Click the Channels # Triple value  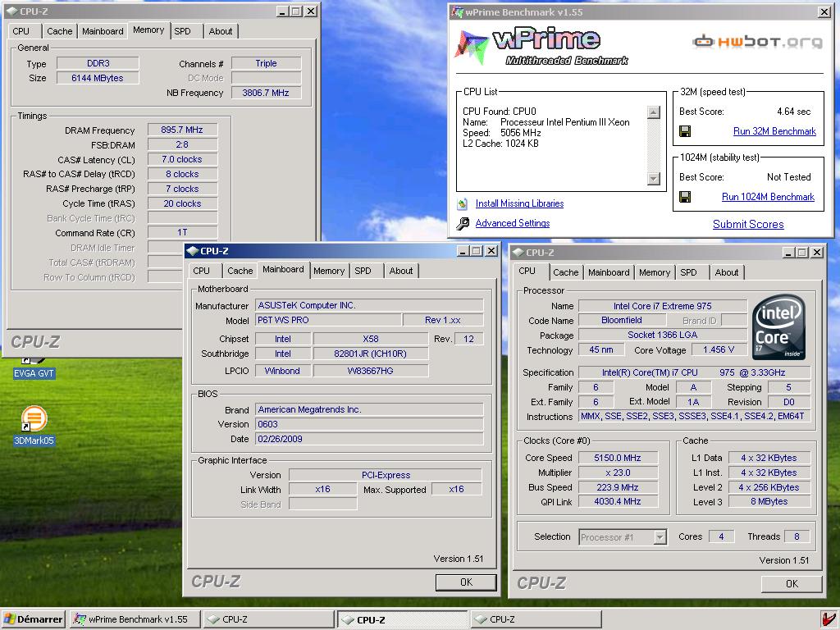pos(266,63)
